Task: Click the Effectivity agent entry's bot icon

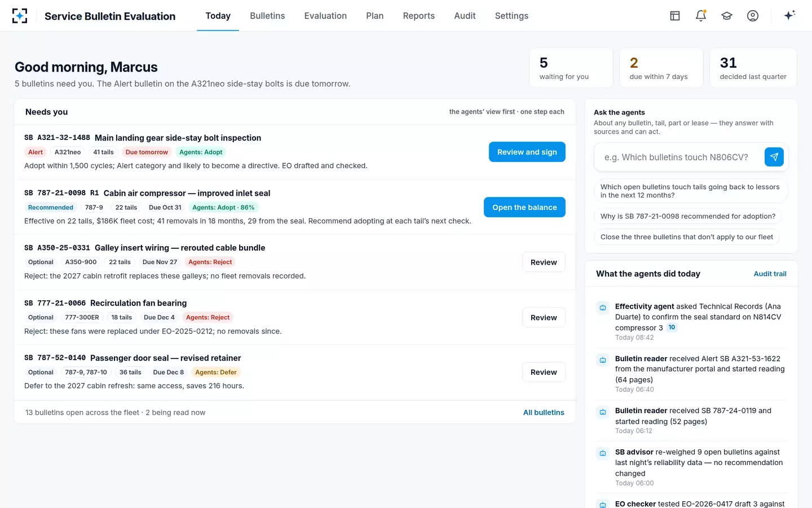Action: (x=603, y=308)
